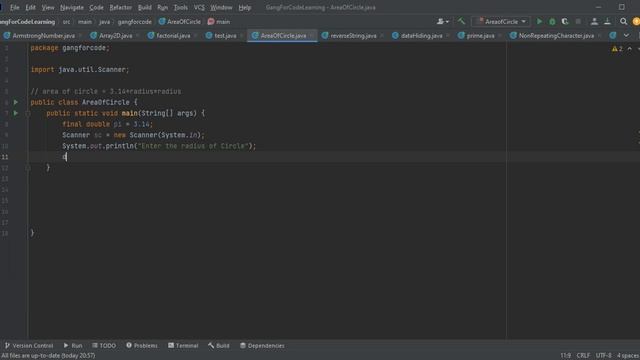Click the UTF-8 encoding indicator
The width and height of the screenshot is (640, 360).
(x=603, y=356)
